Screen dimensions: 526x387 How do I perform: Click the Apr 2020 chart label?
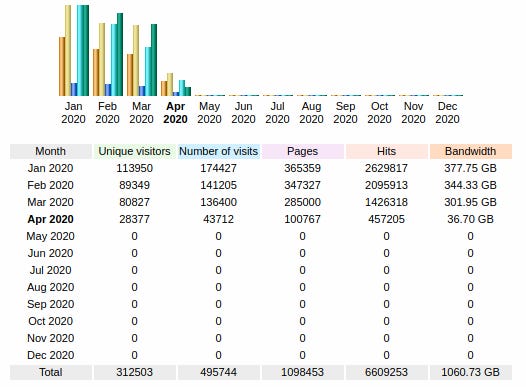click(175, 113)
